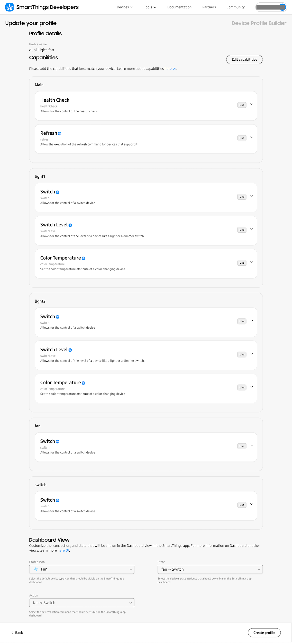Open the Tools menu
This screenshot has height=644, width=292.
150,7
